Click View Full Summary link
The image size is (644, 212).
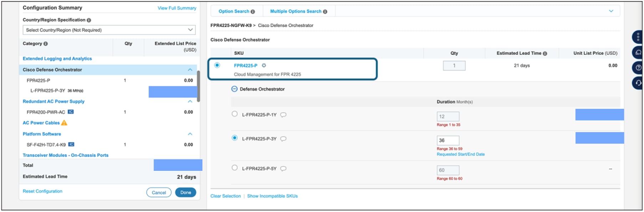(177, 8)
